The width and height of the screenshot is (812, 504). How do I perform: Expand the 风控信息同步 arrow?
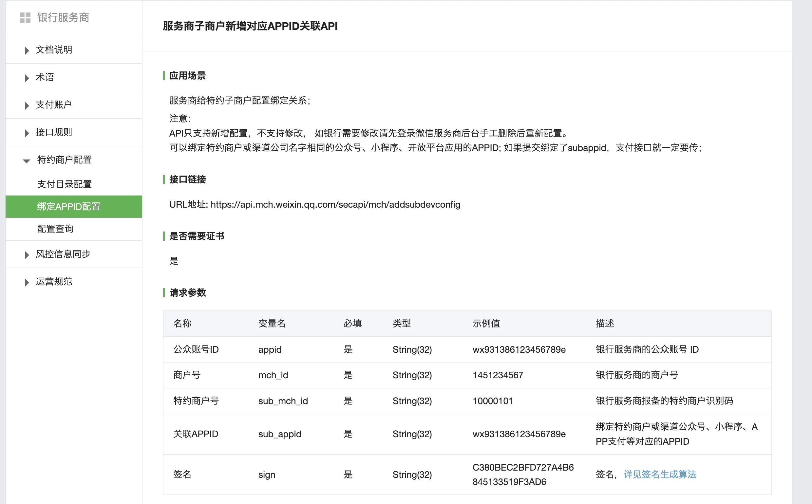coord(27,255)
